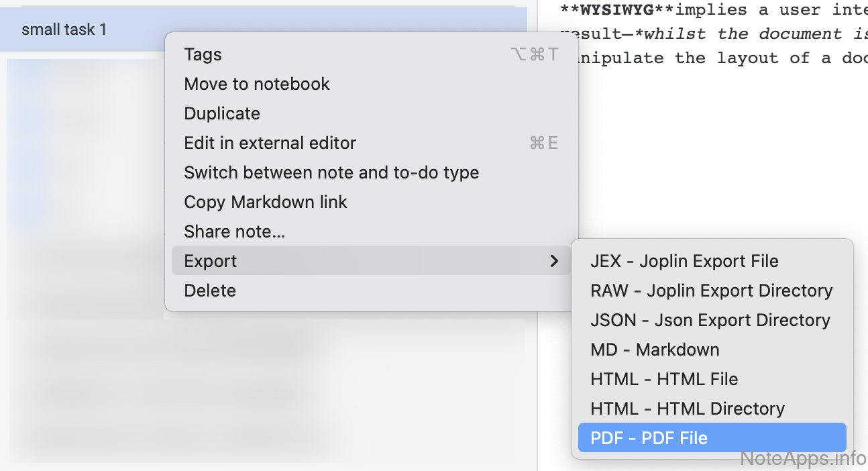This screenshot has width=868, height=471.
Task: Export as HTML Directory
Action: (x=688, y=409)
